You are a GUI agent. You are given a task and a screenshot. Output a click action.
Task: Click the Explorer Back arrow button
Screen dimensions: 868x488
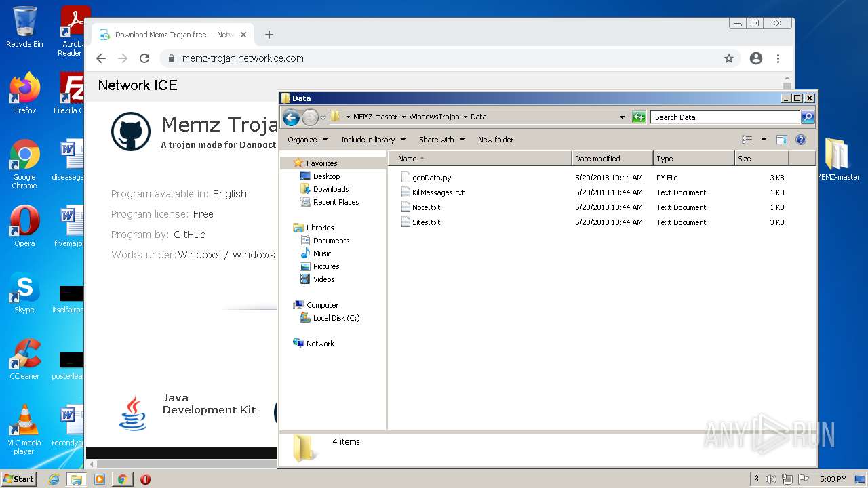tap(291, 118)
